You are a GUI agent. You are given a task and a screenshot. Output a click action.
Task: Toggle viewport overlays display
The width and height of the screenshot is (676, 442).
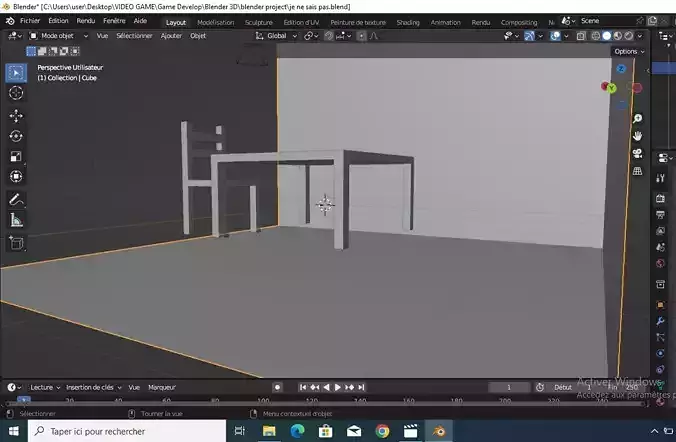pos(555,36)
